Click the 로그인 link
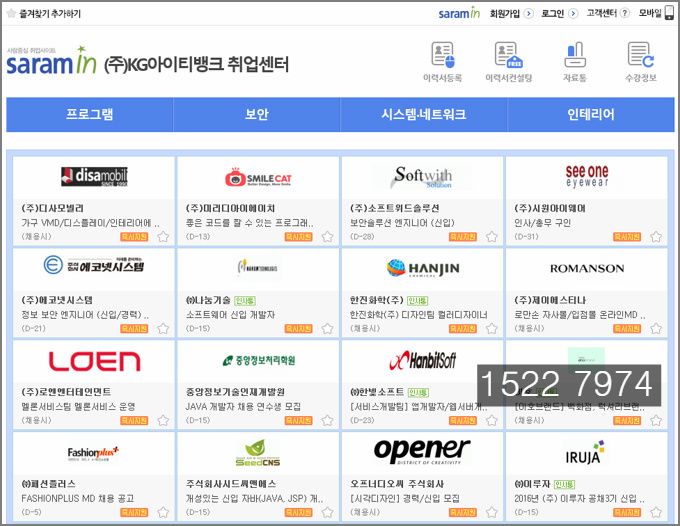 click(x=552, y=13)
